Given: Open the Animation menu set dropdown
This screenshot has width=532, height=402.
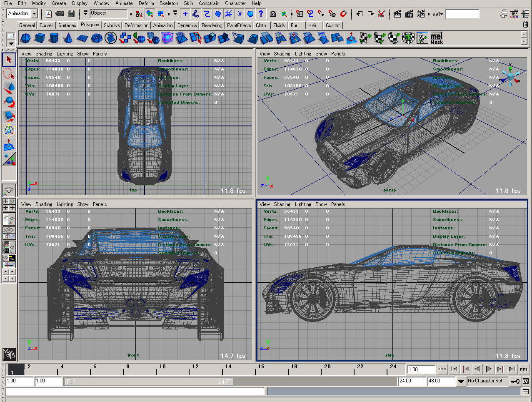Looking at the screenshot, I should (35, 14).
